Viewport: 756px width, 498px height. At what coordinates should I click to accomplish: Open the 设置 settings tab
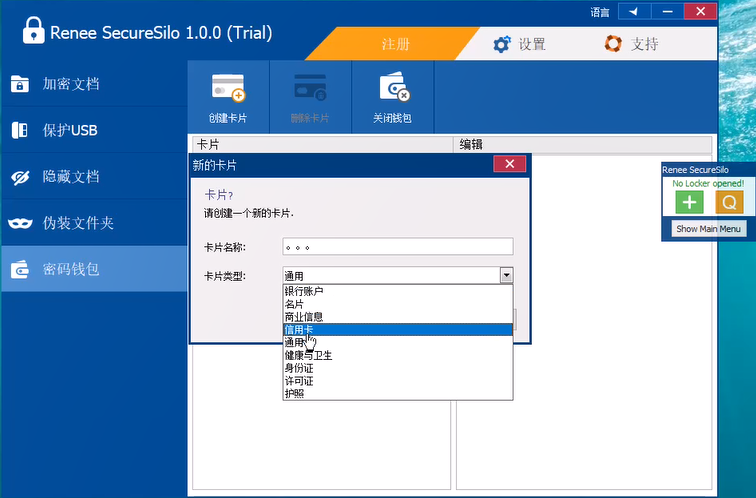[x=520, y=44]
